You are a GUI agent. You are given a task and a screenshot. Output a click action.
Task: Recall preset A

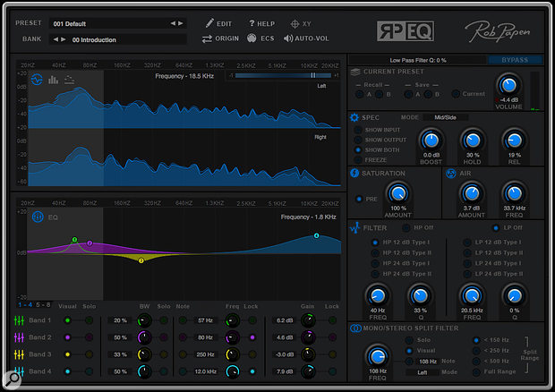coord(360,95)
